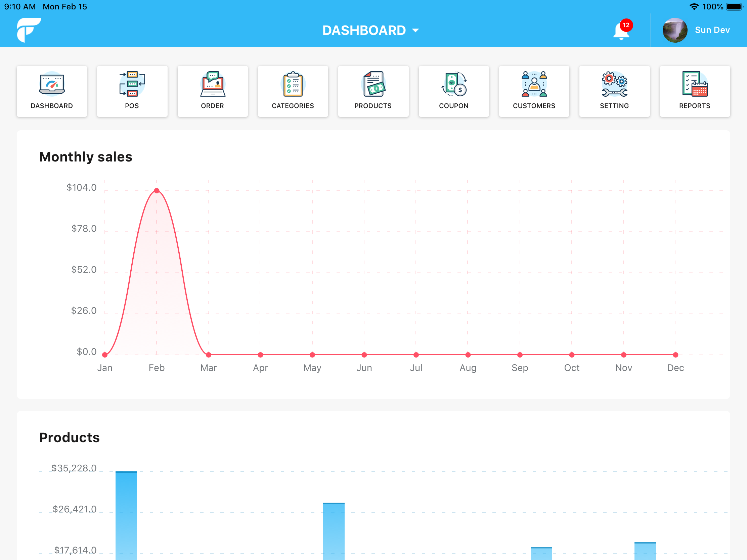Screen dimensions: 747x560
Task: Open the dropdown arrow beside DASHBOARD
Action: coord(415,30)
